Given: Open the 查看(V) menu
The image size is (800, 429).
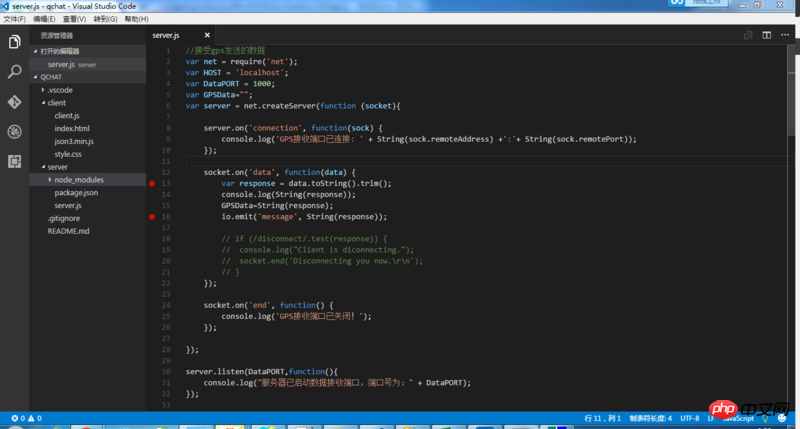Looking at the screenshot, I should [75, 19].
